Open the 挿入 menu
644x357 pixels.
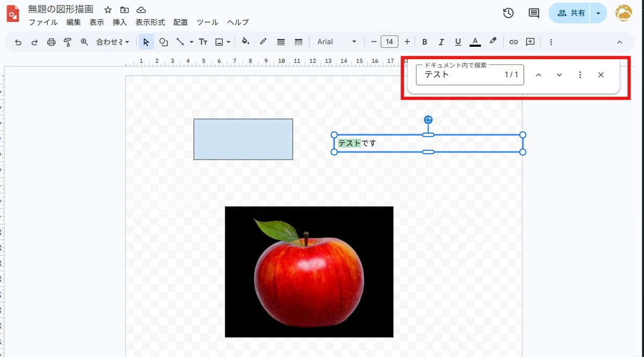[120, 23]
